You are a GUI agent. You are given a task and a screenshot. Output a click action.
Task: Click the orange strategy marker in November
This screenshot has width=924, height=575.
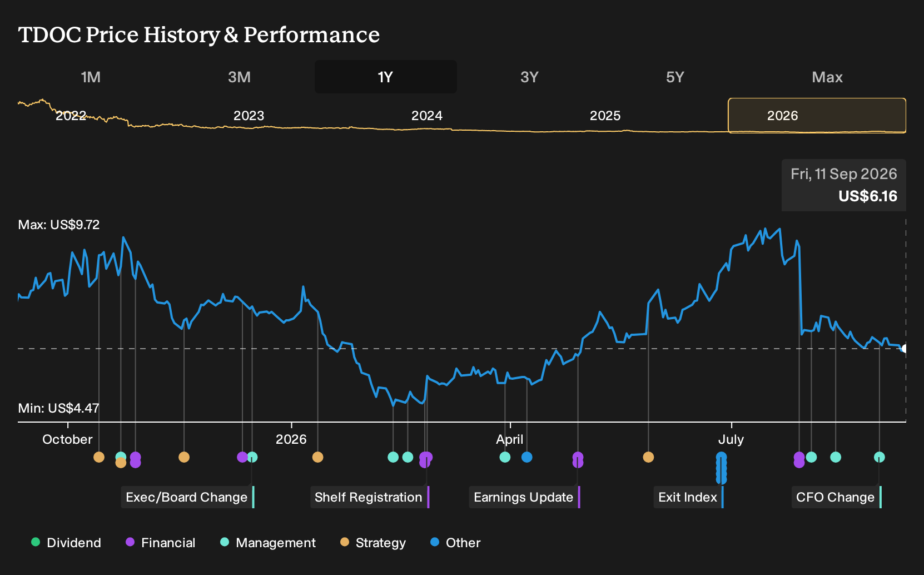pos(184,457)
